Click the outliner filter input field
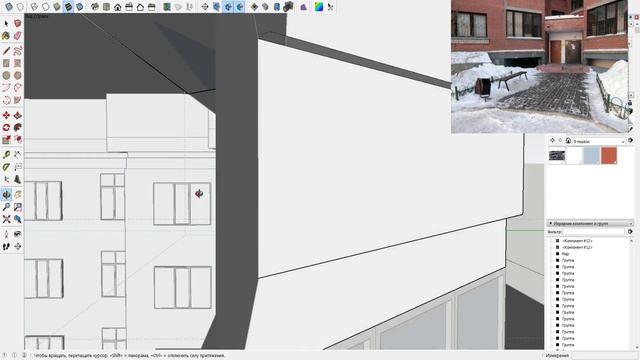 tap(594, 231)
